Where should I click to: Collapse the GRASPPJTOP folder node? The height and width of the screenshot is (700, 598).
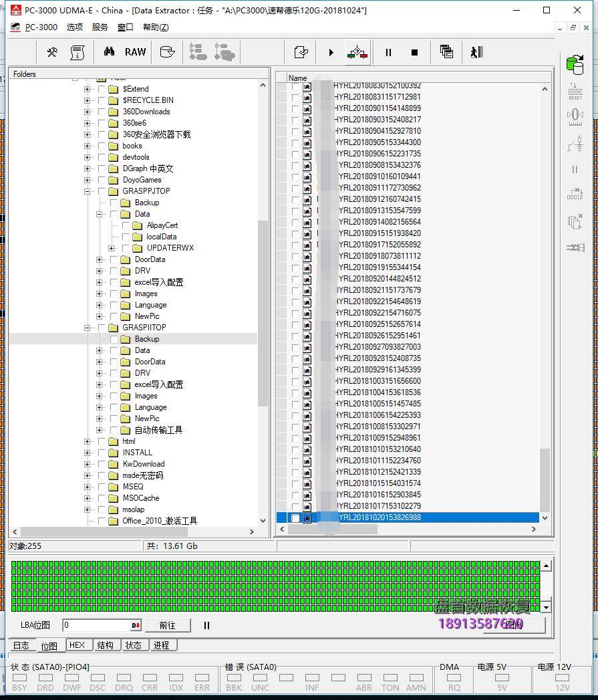[87, 191]
